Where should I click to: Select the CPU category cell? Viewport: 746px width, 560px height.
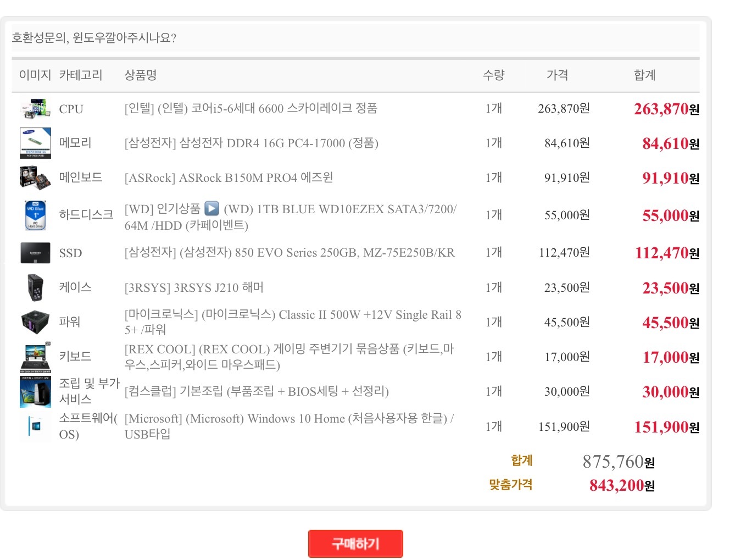coord(71,109)
